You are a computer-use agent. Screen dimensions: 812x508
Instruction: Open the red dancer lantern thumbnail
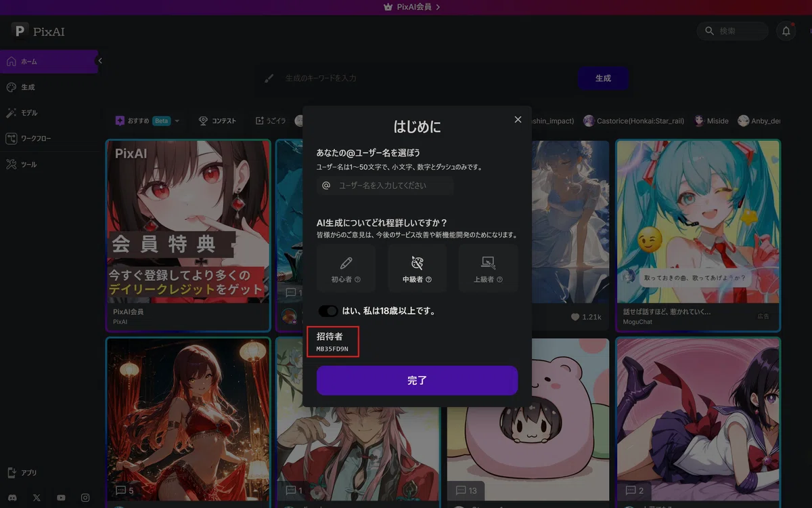point(188,420)
